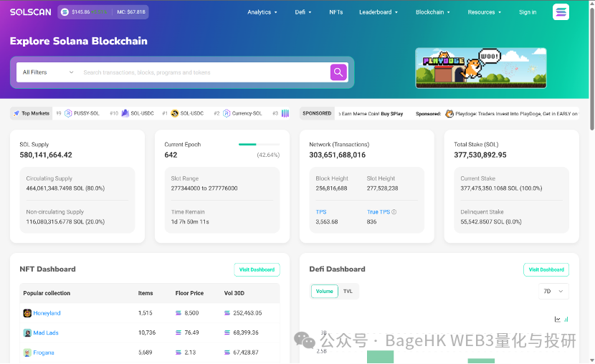Click the Top Markets rocket icon
This screenshot has height=364, width=595.
[x=16, y=113]
